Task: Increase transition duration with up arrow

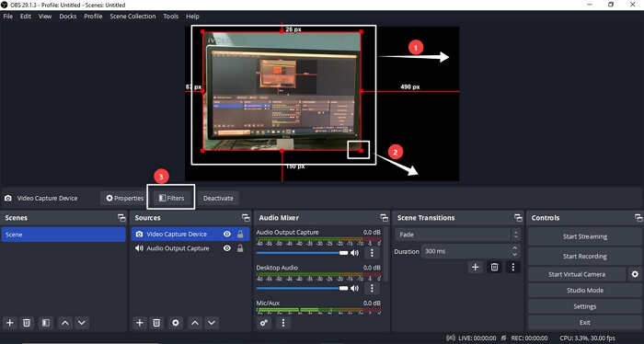Action: coord(515,248)
